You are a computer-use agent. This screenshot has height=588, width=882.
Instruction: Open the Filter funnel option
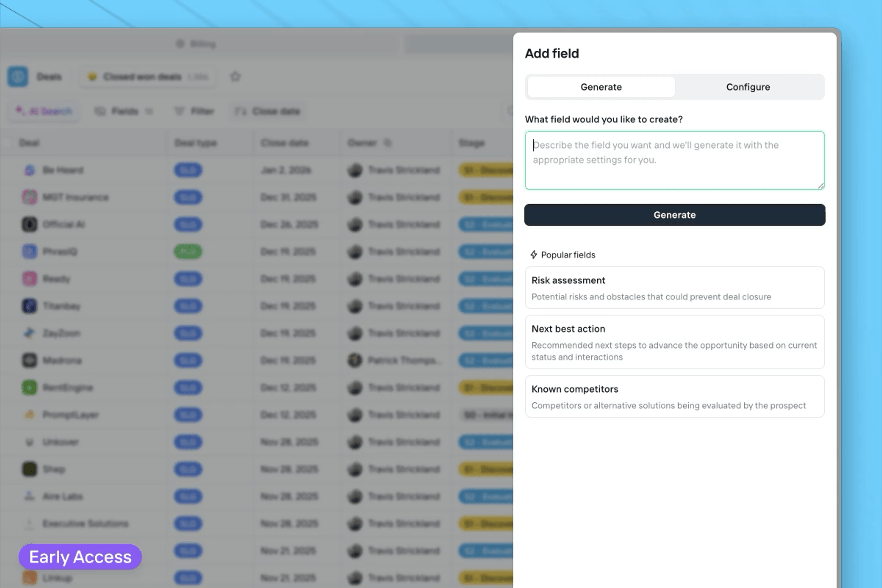click(194, 111)
